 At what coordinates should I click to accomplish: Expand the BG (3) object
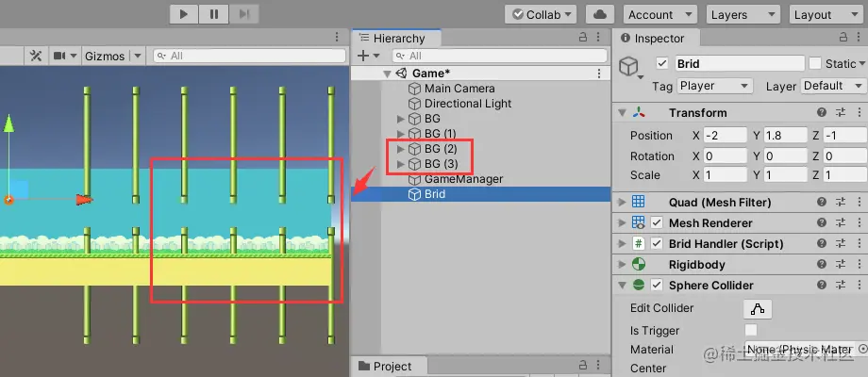[x=401, y=164]
